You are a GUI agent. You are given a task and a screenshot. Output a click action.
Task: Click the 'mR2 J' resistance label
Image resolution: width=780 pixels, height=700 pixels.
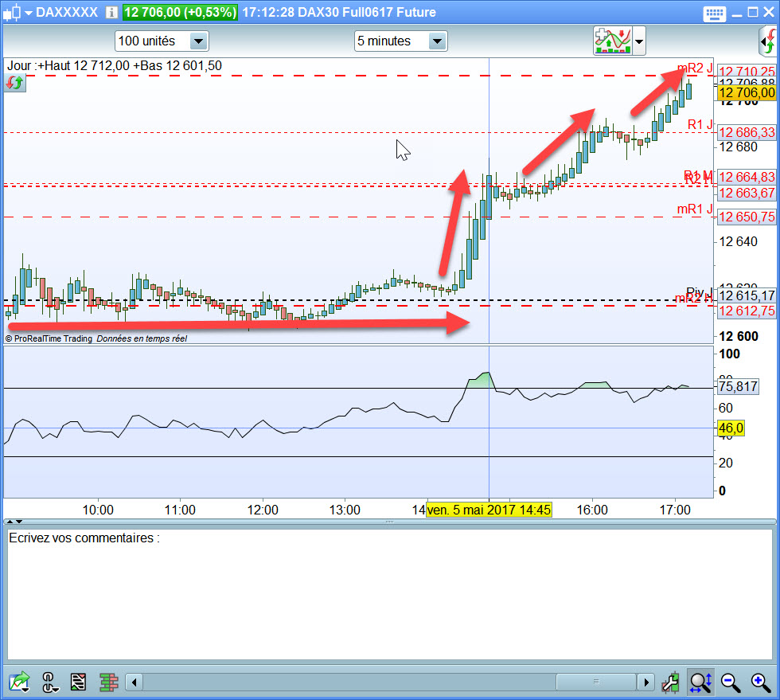[x=694, y=68]
